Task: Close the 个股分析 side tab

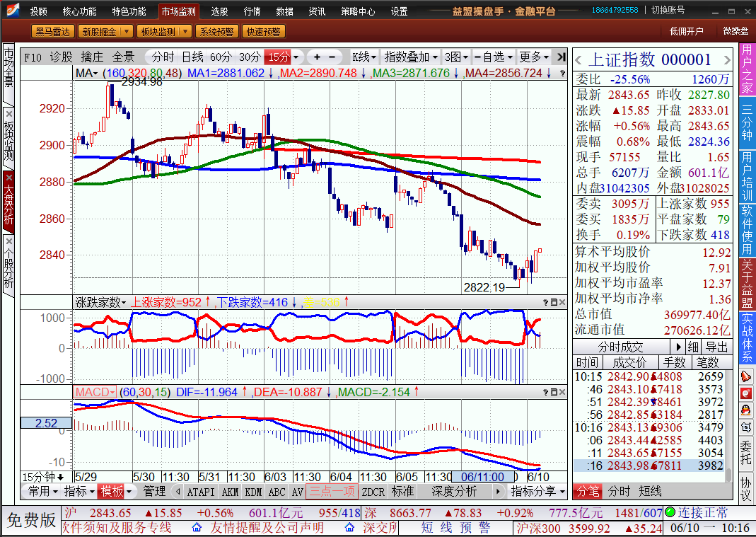Action: coord(8,241)
